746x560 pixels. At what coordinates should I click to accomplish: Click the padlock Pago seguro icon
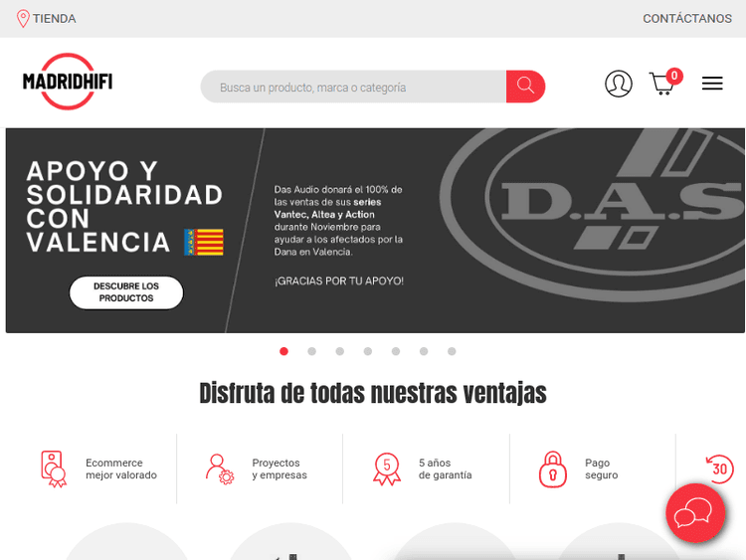pos(552,468)
